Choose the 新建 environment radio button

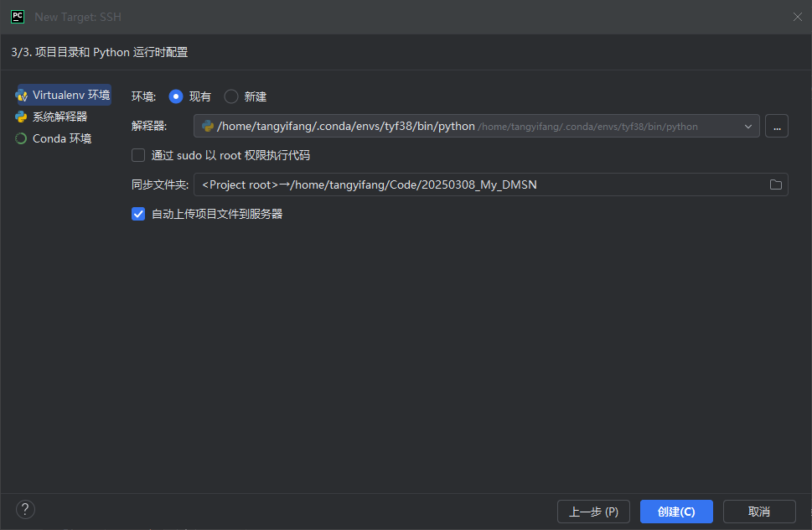(231, 96)
